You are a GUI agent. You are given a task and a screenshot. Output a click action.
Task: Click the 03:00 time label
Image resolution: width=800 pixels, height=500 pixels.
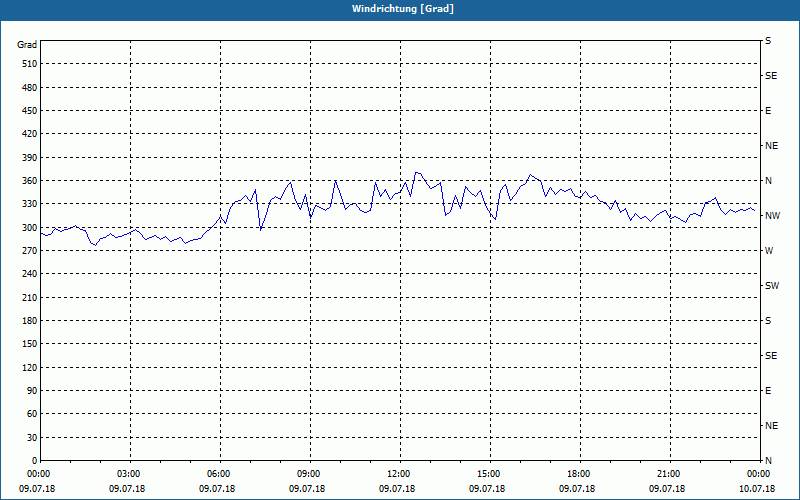pos(127,474)
